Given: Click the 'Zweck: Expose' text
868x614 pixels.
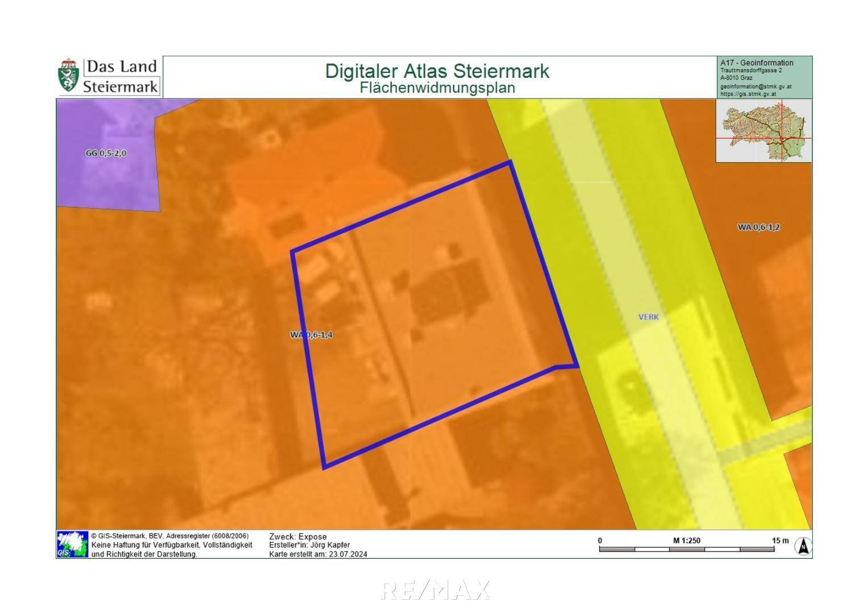Looking at the screenshot, I should click(298, 537).
